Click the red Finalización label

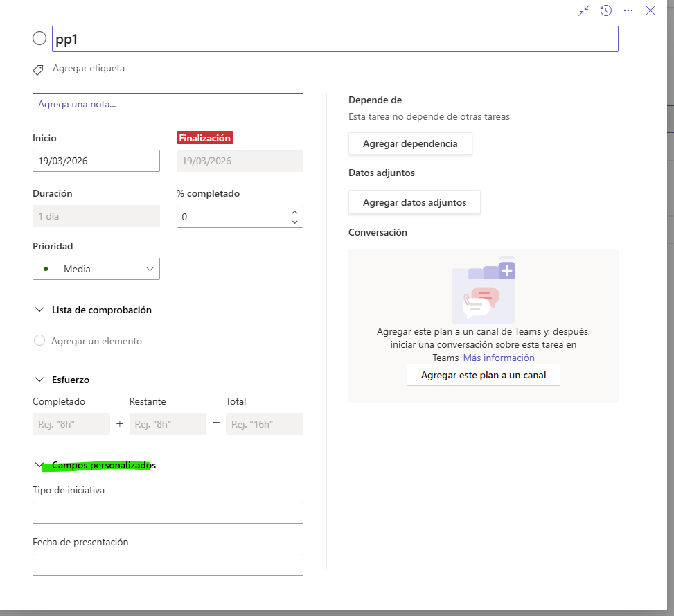click(205, 138)
